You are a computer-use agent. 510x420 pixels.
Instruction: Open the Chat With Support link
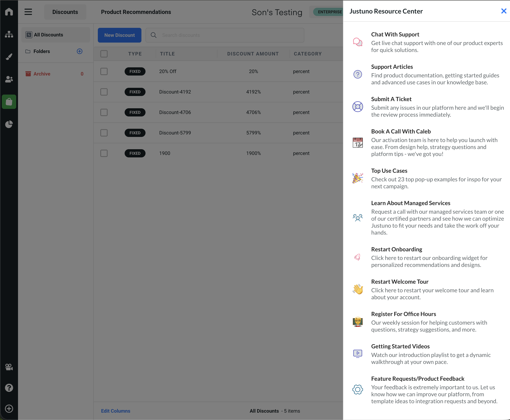pos(395,34)
